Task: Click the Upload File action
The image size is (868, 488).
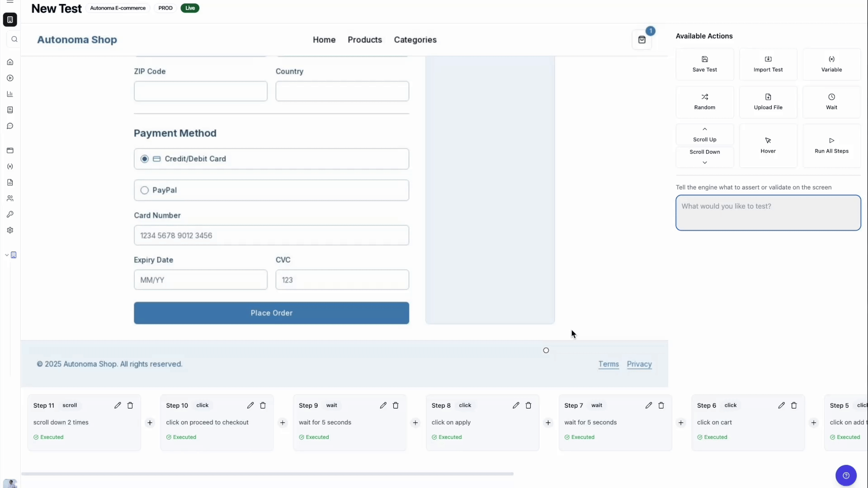Action: [768, 102]
